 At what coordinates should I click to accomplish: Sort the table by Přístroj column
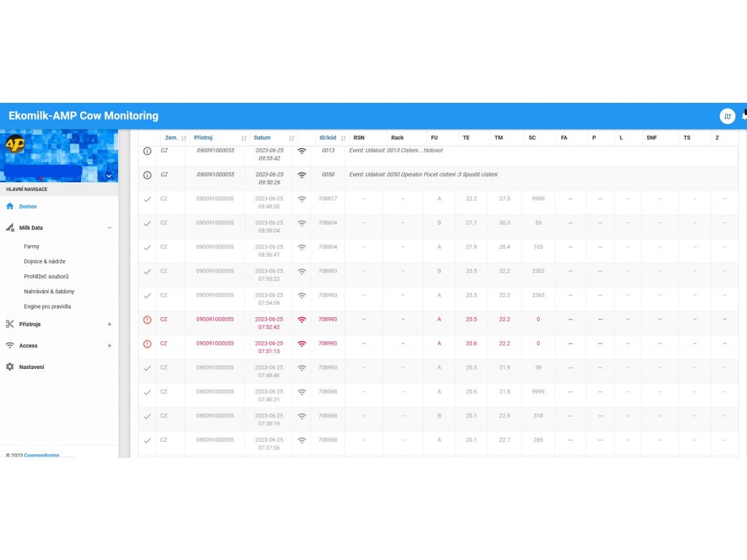point(204,138)
